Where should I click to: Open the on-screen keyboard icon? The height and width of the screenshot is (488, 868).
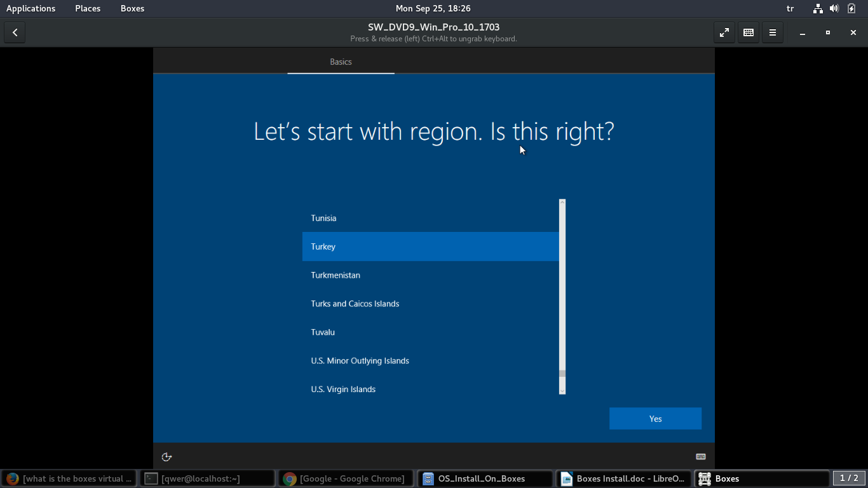click(701, 457)
